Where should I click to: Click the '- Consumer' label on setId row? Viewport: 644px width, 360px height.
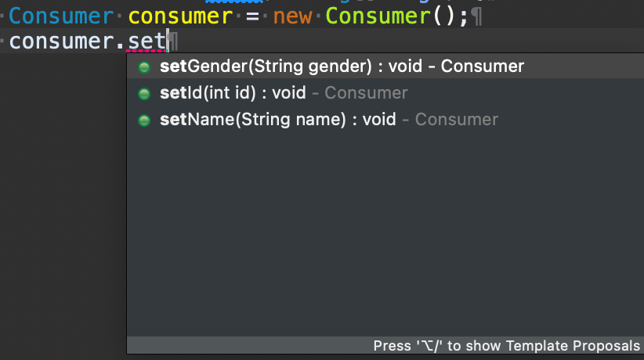(x=360, y=94)
